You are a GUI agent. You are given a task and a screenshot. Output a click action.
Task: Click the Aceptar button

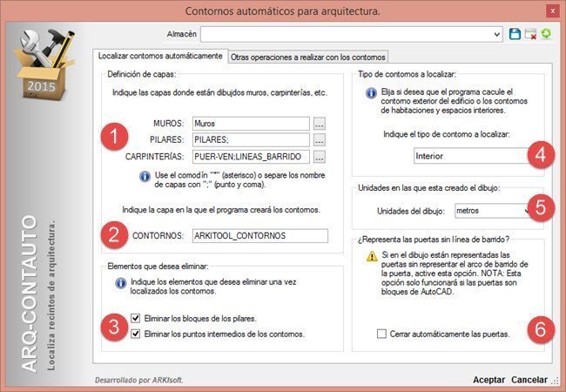489,380
